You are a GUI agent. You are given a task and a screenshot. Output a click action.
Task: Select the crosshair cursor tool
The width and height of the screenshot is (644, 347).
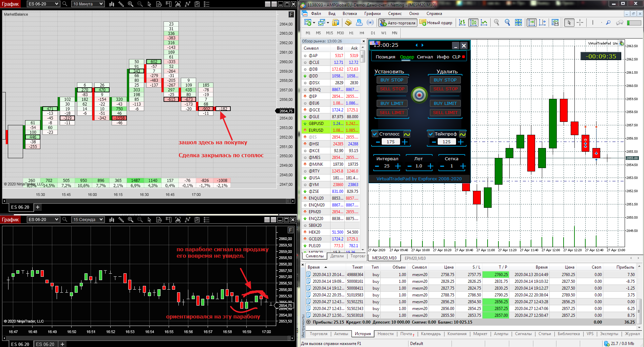tap(580, 23)
